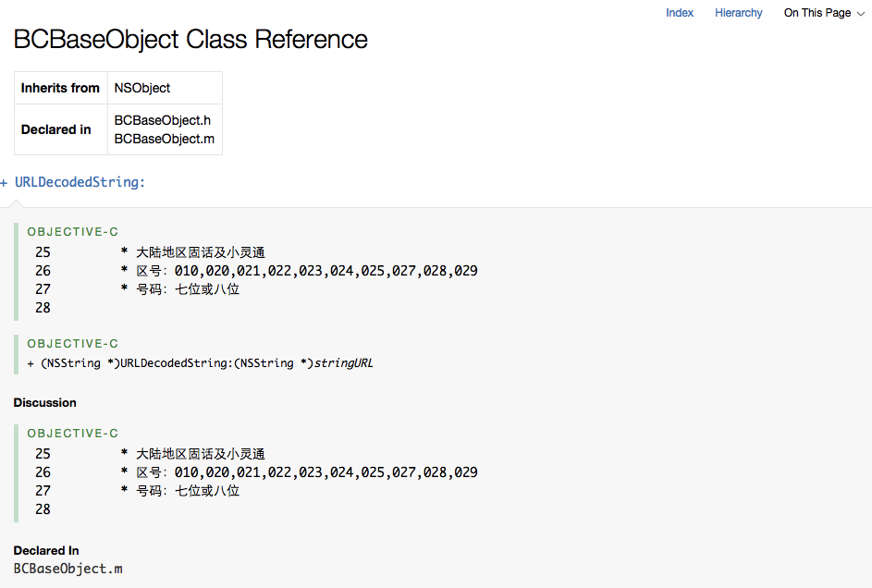
Task: Select NSObject in the inheritance table
Action: (x=142, y=88)
